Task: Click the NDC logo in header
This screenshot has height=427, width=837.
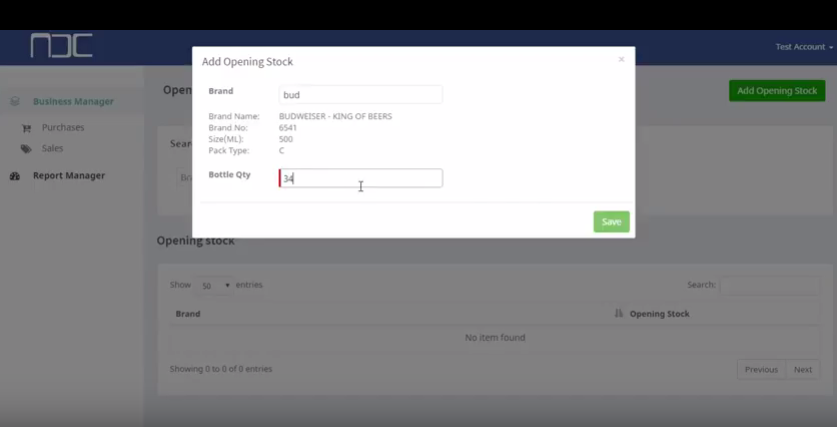Action: coord(61,45)
